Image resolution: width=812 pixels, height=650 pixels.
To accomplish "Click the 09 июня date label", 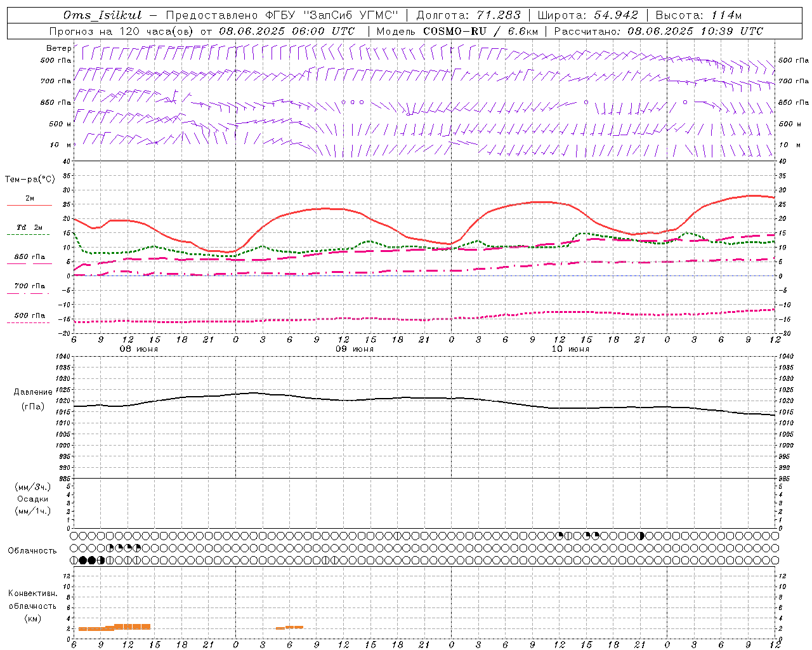I will [354, 348].
